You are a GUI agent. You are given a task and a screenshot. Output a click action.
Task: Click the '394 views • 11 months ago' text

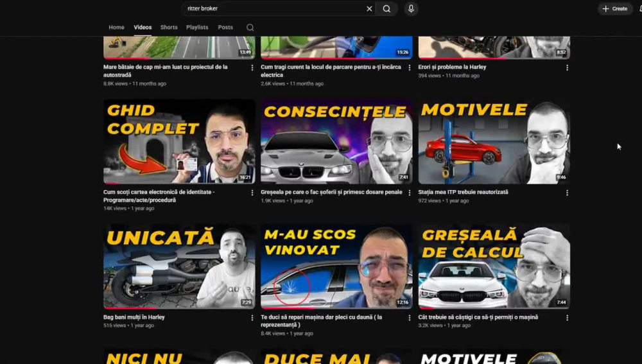coord(449,76)
